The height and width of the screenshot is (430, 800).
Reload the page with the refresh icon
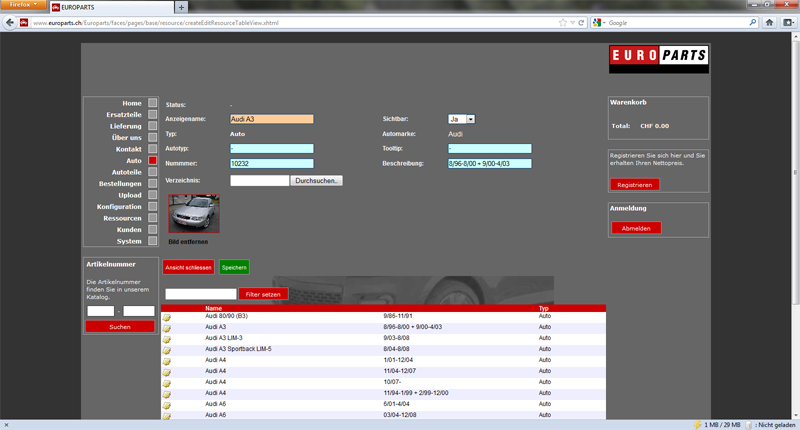tap(581, 22)
